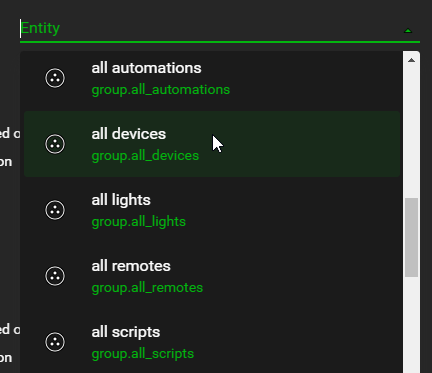Click the group.all_automations entity ID text
432x373 pixels.
tap(161, 90)
